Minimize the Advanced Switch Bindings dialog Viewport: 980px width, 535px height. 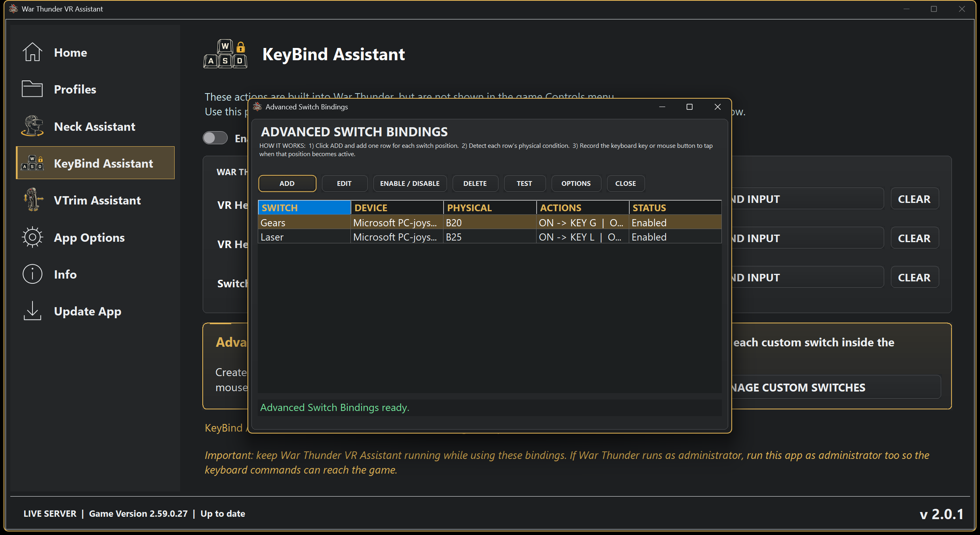[x=662, y=107]
